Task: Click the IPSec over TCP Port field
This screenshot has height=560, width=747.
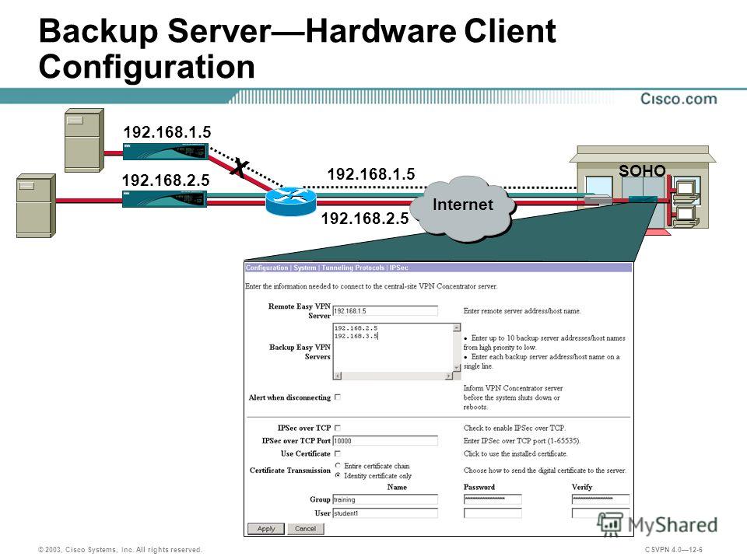Action: tap(385, 441)
